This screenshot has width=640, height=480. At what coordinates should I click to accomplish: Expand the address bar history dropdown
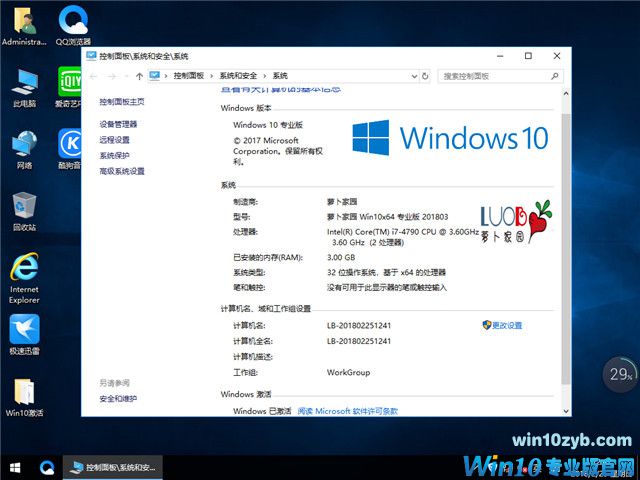click(x=413, y=76)
